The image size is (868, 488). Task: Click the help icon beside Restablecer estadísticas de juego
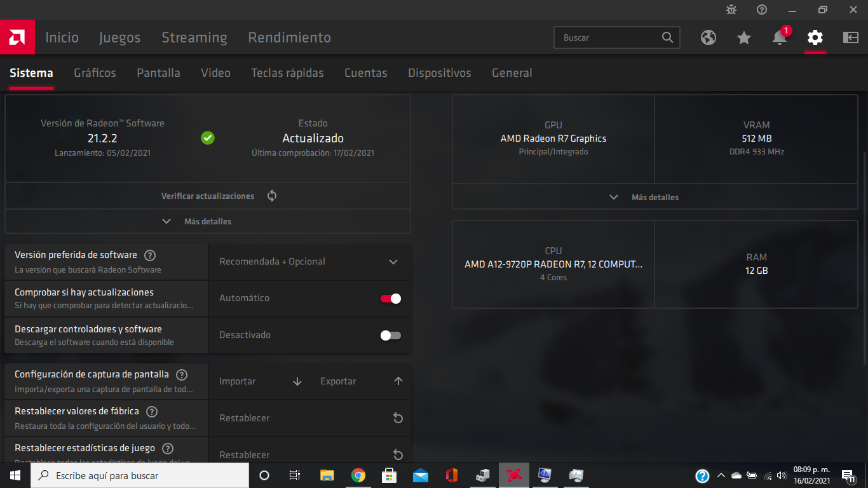click(168, 449)
